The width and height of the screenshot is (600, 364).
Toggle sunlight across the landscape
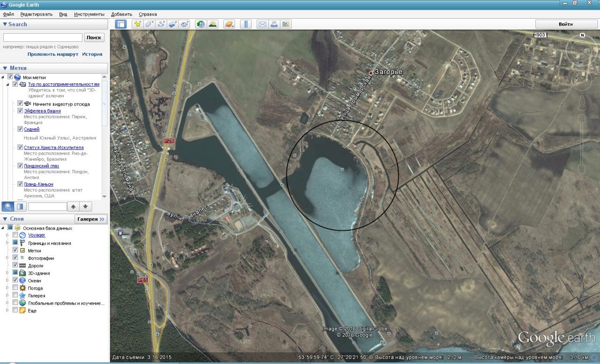pyautogui.click(x=212, y=24)
